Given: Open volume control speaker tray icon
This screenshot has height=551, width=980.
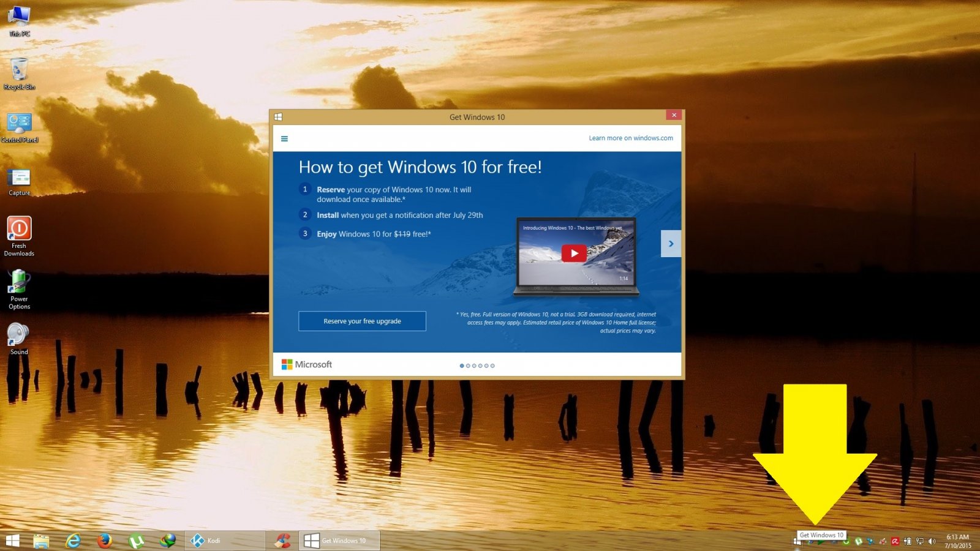Looking at the screenshot, I should [x=932, y=541].
